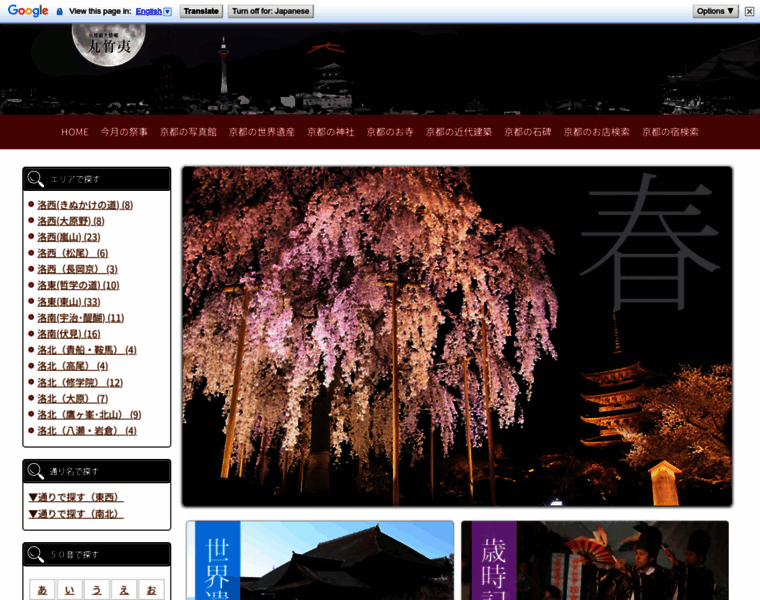Screen dimensions: 760x600
Task: Go to HOME in navigation bar
Action: click(75, 132)
